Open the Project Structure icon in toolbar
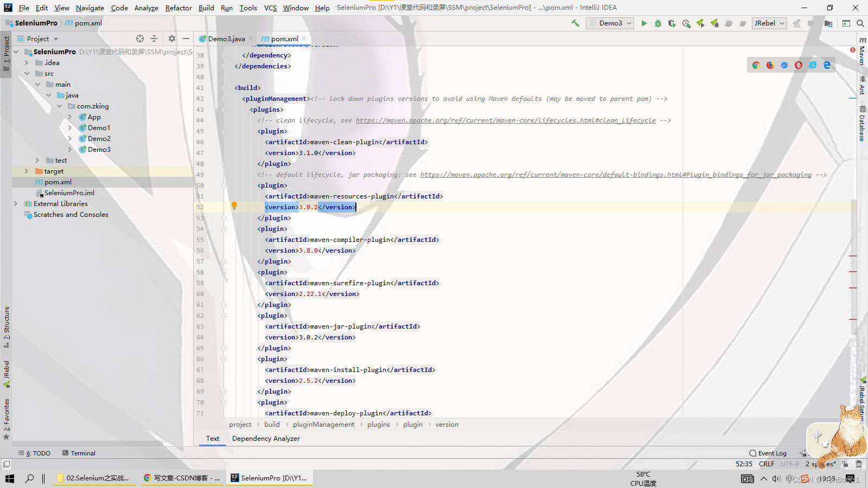Image resolution: width=868 pixels, height=488 pixels. click(828, 23)
